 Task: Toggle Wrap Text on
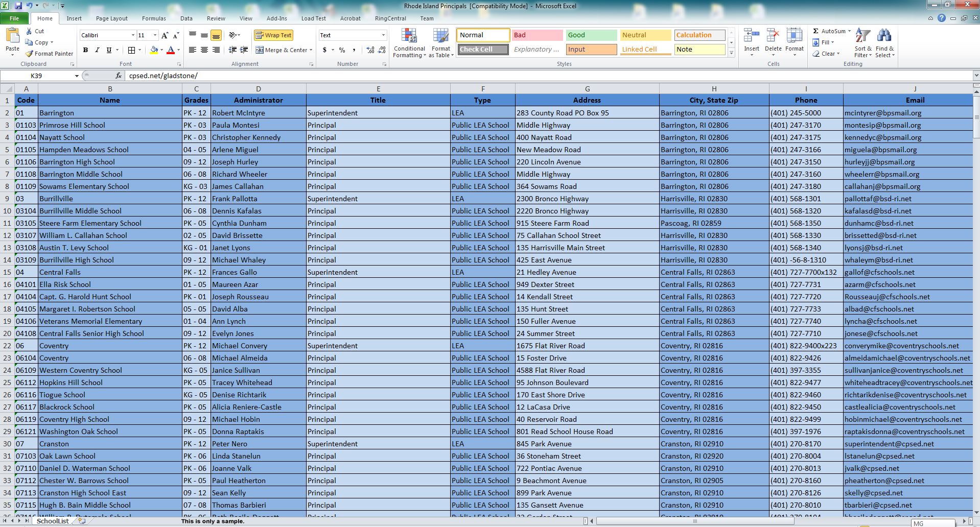273,35
